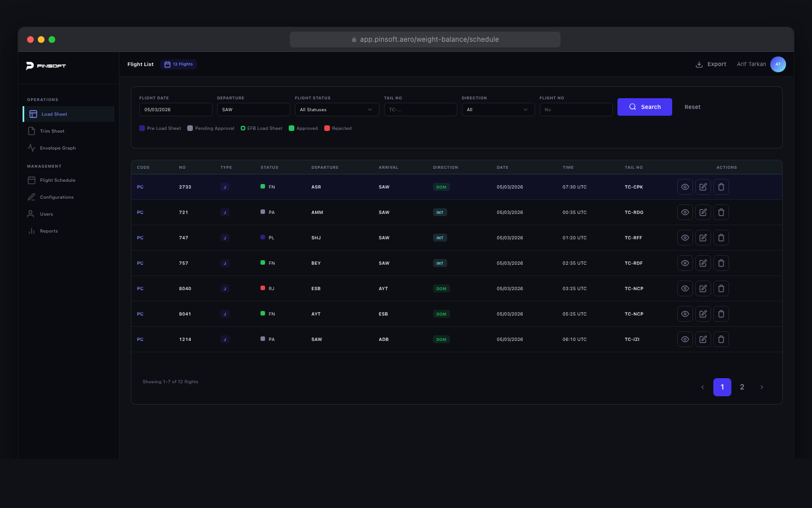Open the Flight Status dropdown

click(337, 109)
